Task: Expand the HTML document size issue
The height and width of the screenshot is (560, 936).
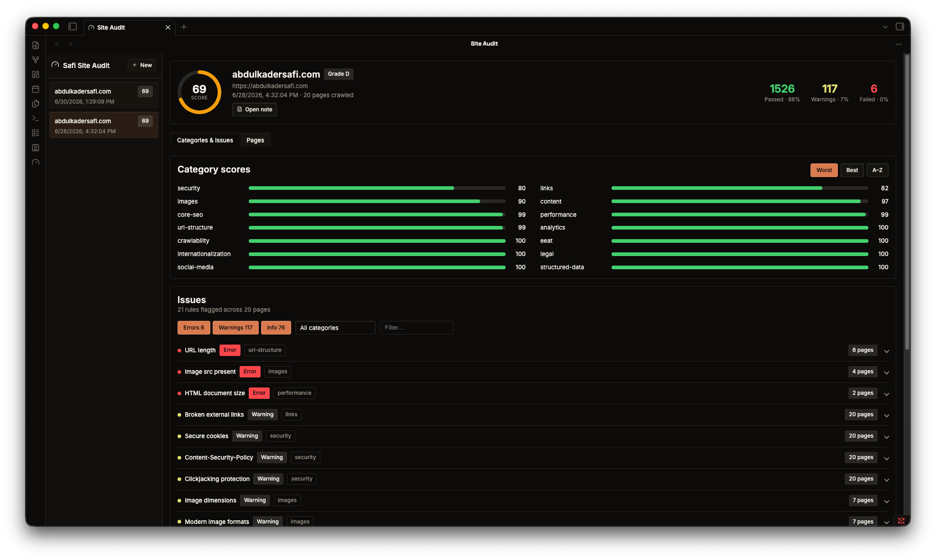Action: click(x=887, y=394)
